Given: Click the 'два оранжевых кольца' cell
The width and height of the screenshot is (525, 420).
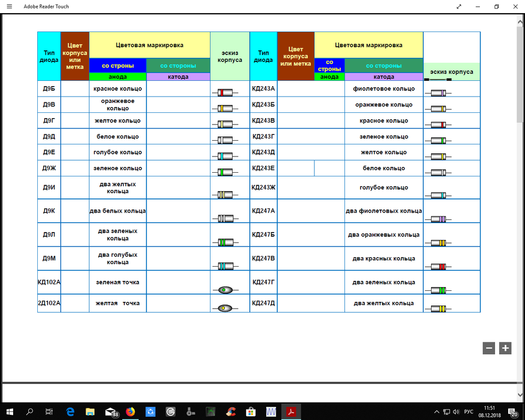Looking at the screenshot, I should coord(384,235).
